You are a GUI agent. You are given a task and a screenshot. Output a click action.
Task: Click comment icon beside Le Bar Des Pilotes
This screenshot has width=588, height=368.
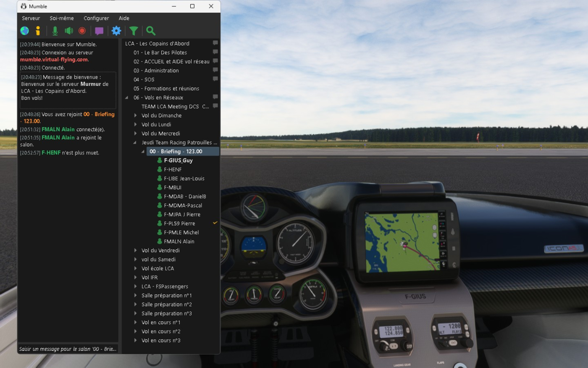click(215, 52)
